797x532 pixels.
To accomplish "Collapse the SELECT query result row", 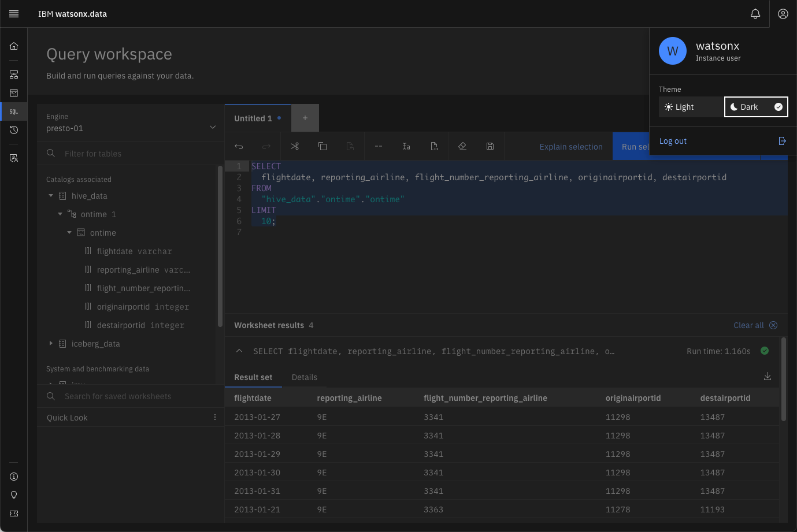I will point(239,351).
